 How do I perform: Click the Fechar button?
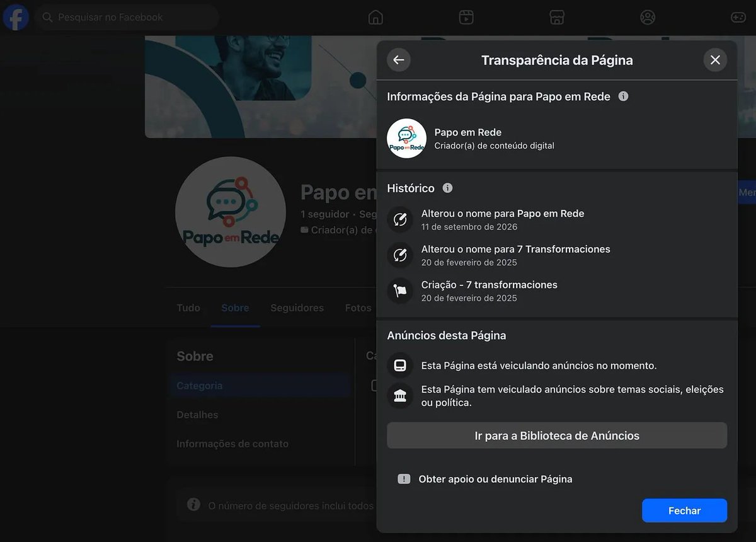684,510
